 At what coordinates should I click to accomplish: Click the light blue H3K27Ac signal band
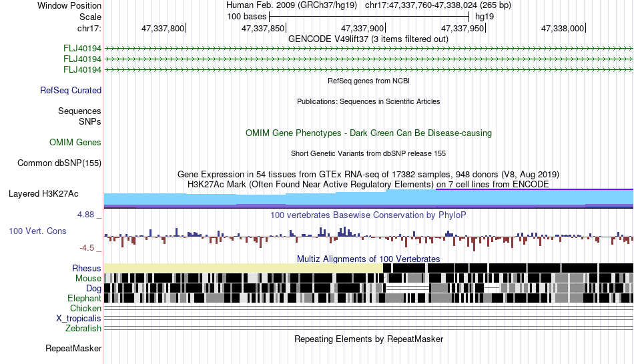(368, 199)
